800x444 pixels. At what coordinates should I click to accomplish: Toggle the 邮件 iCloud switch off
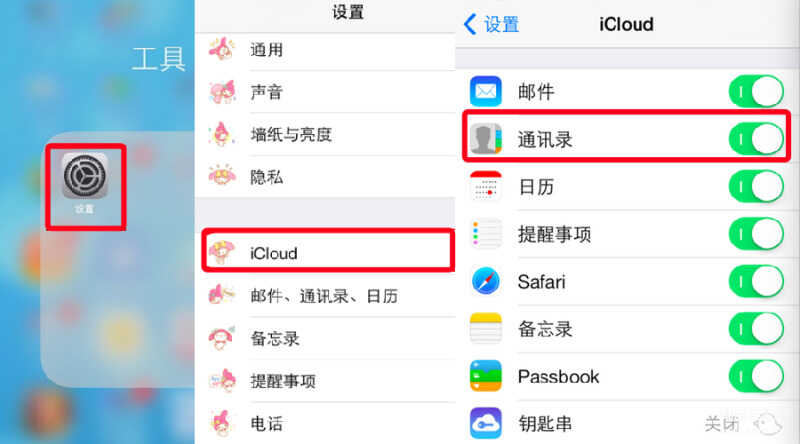point(757,91)
